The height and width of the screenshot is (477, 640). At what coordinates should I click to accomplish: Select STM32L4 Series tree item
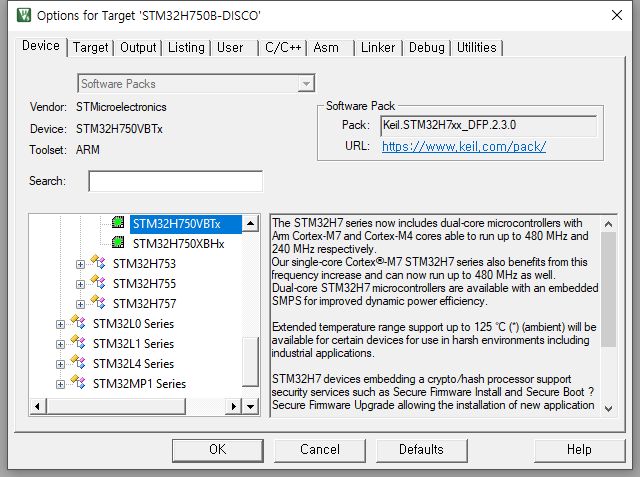coord(133,364)
